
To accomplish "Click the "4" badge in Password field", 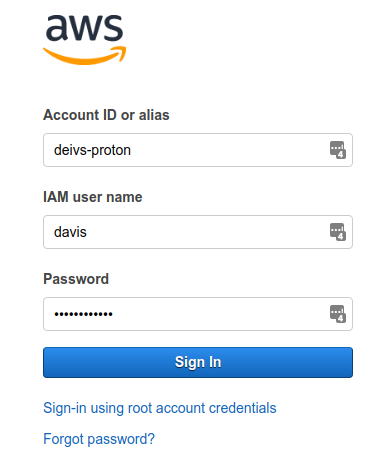I will [341, 318].
